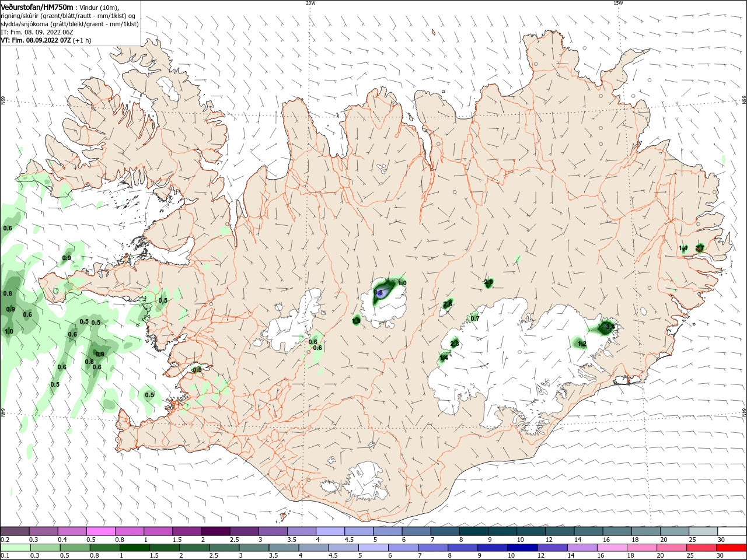Select the darkest purple 2–2.5 snow swatch
The width and height of the screenshot is (747, 560).
coord(215,531)
